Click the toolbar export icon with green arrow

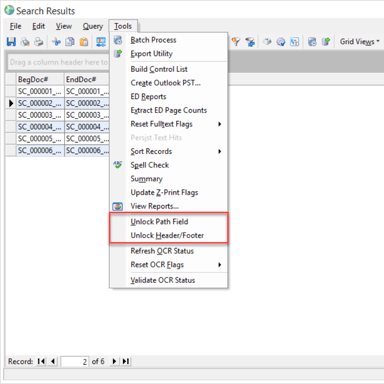tap(326, 42)
